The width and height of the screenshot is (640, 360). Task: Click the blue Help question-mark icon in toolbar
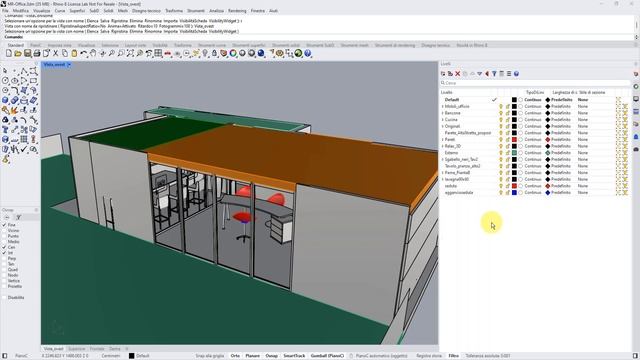click(308, 53)
